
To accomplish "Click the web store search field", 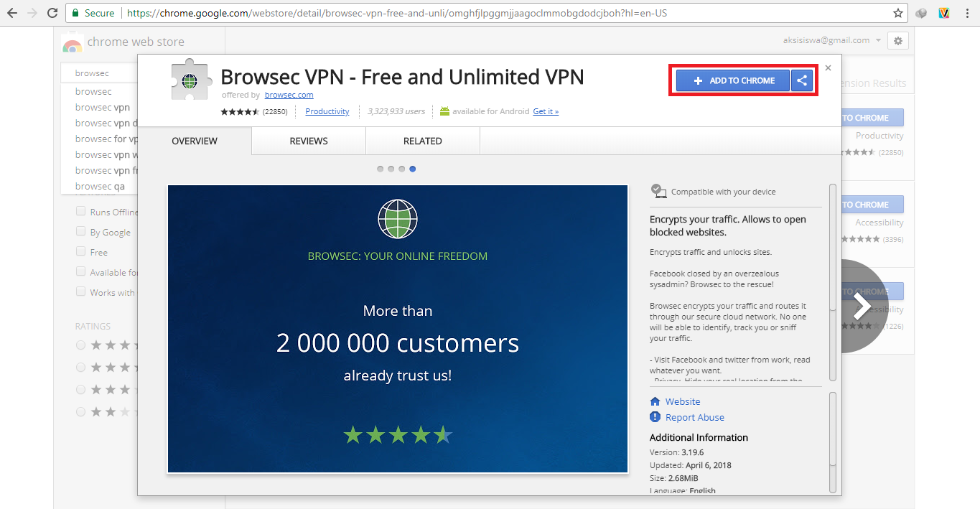I will tap(99, 73).
